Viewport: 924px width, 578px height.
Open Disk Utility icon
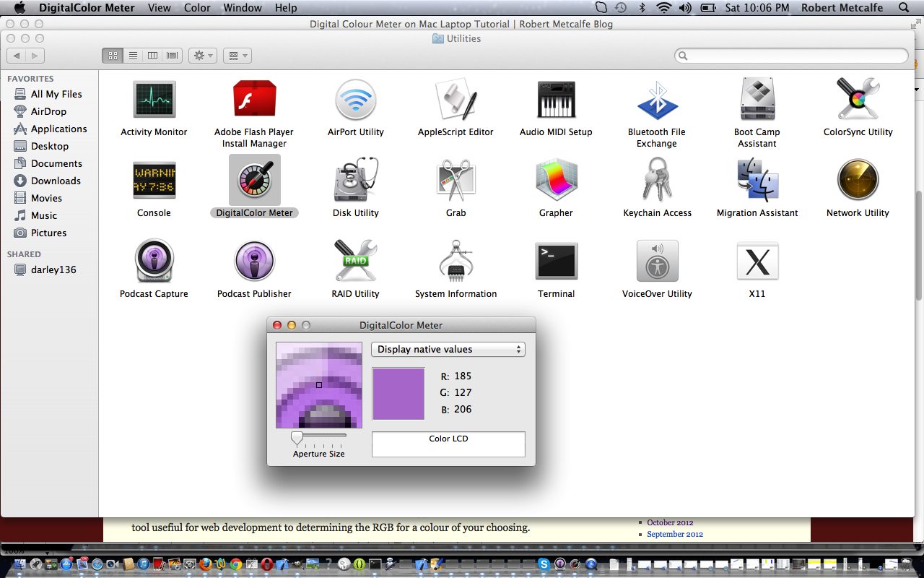coord(356,180)
